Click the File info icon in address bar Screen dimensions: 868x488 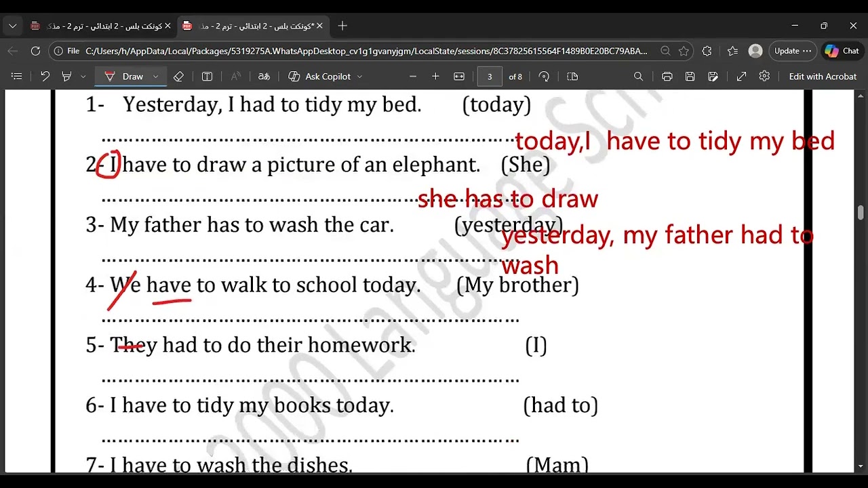point(68,51)
